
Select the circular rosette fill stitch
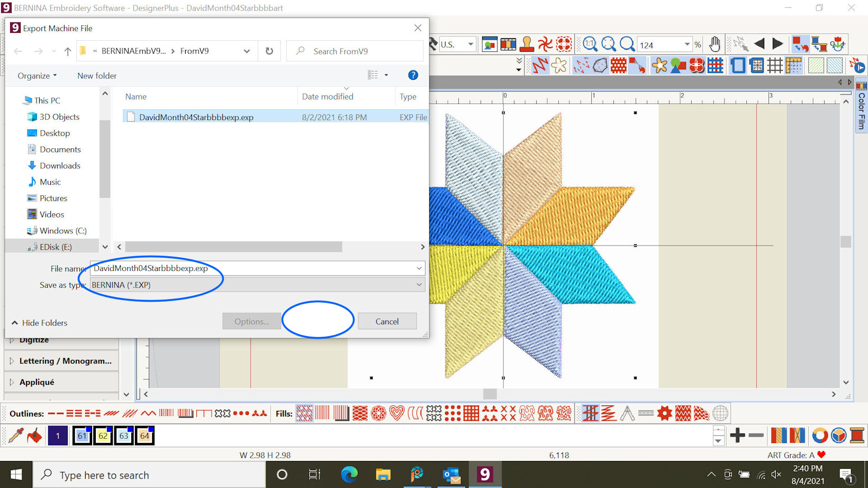[x=378, y=413]
